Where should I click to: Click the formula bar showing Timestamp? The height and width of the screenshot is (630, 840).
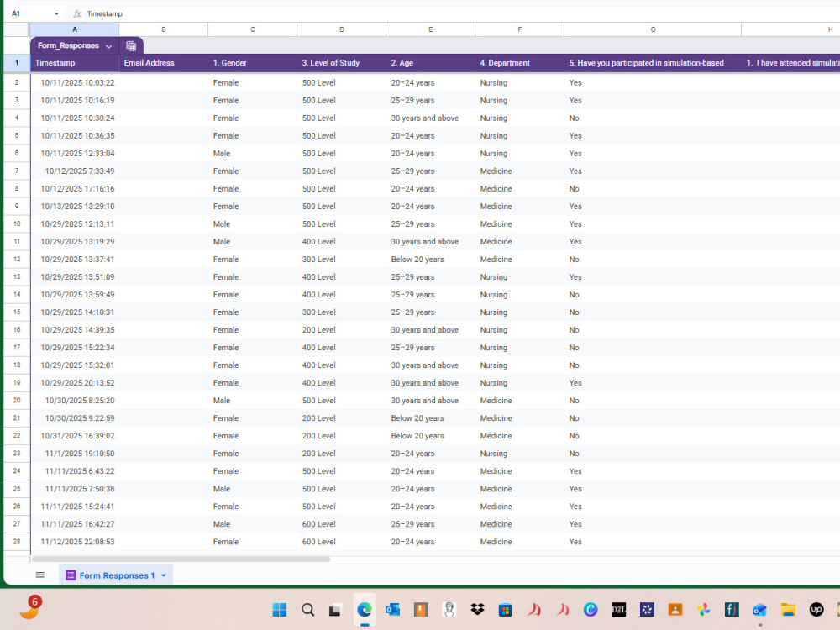(460, 14)
